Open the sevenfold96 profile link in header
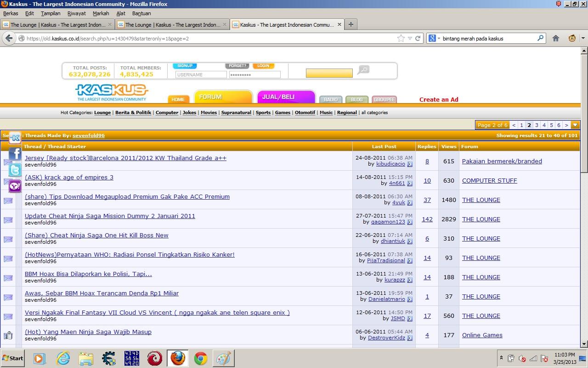588x368 pixels. coord(89,135)
